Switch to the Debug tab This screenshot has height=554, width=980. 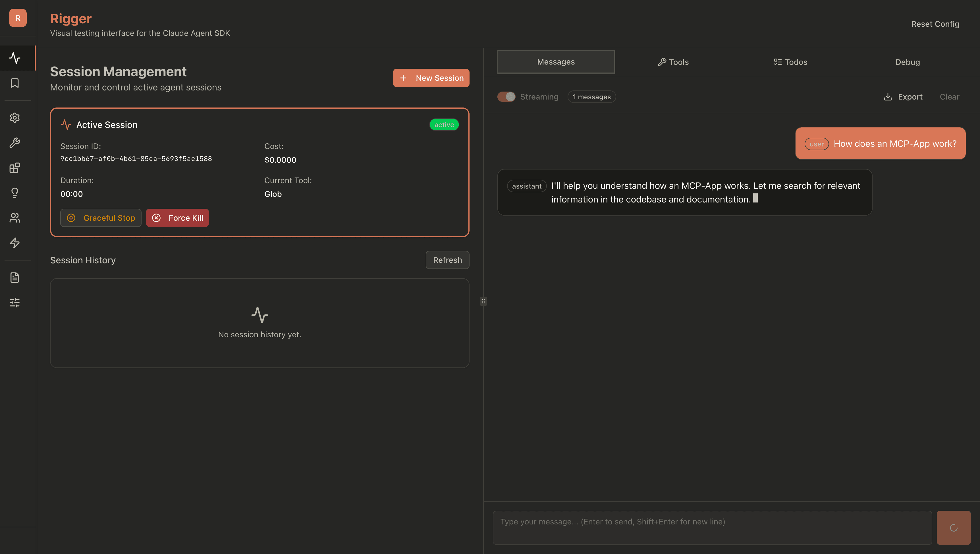click(907, 62)
